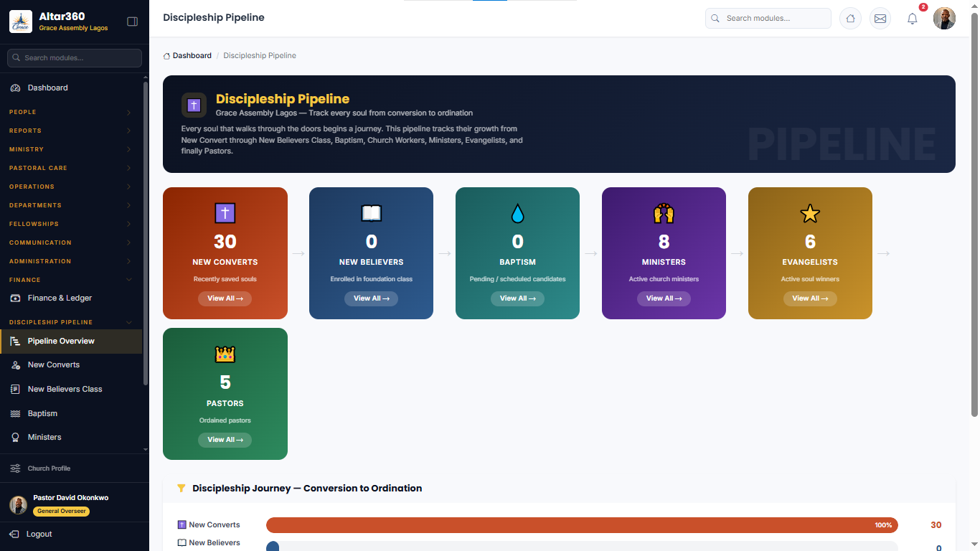980x551 pixels.
Task: Collapse the sidebar using the panel toggle icon
Action: [132, 22]
